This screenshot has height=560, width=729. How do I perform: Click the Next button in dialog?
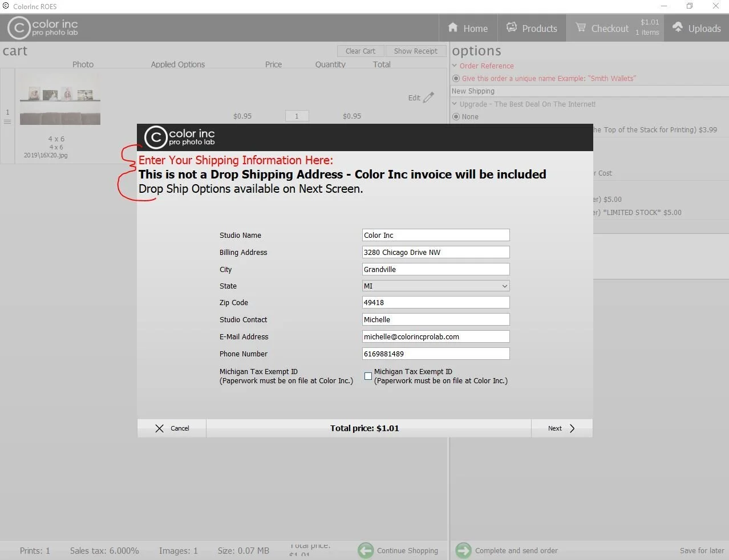[x=562, y=428]
